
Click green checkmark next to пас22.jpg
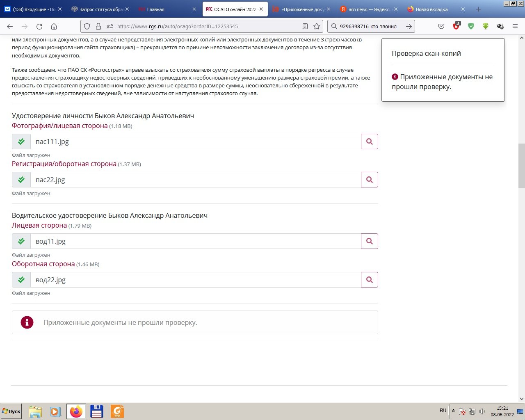click(21, 180)
